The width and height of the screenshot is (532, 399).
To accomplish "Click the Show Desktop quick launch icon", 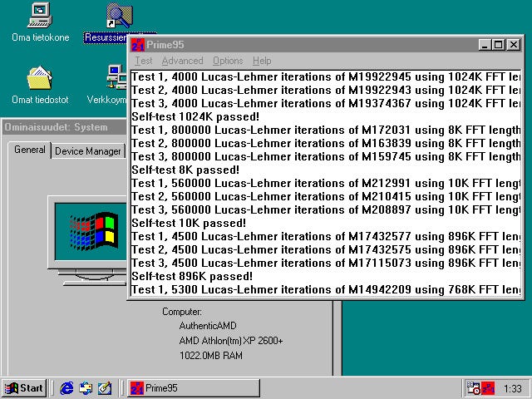I will tap(105, 388).
